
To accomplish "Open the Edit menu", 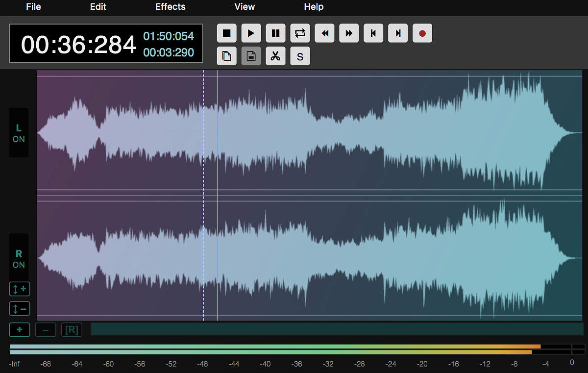I will 98,7.
